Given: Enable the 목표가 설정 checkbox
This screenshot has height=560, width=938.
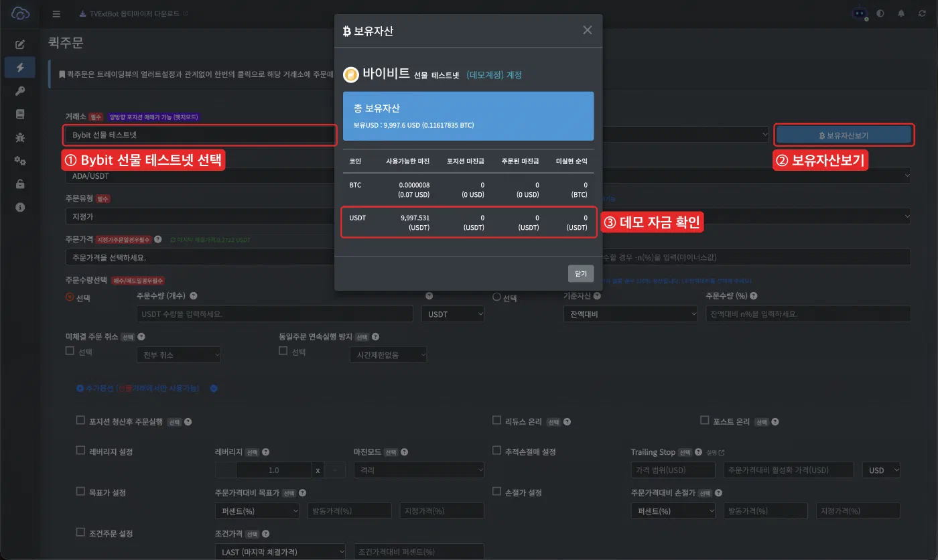Looking at the screenshot, I should (x=80, y=491).
